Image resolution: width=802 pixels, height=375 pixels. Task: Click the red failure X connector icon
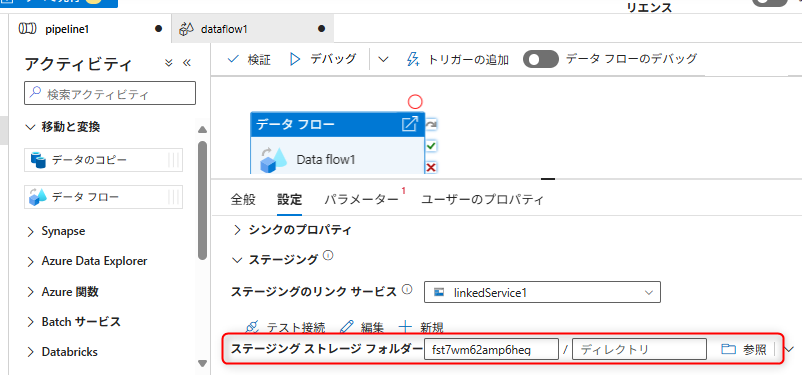click(431, 167)
